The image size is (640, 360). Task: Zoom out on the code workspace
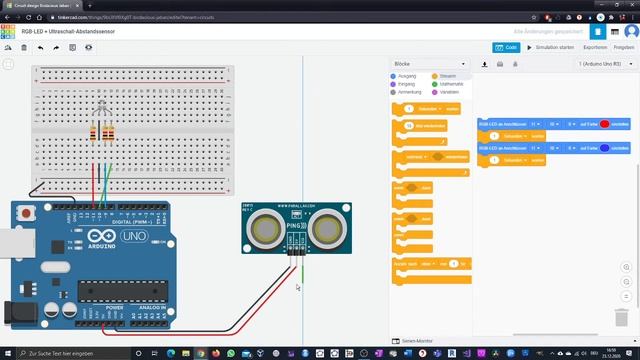pyautogui.click(x=626, y=282)
